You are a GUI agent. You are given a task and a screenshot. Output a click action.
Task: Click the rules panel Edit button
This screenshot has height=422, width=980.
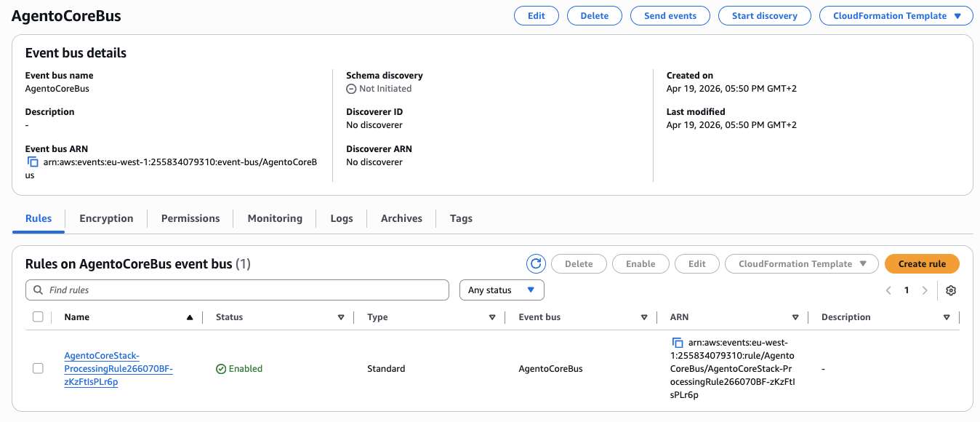697,263
